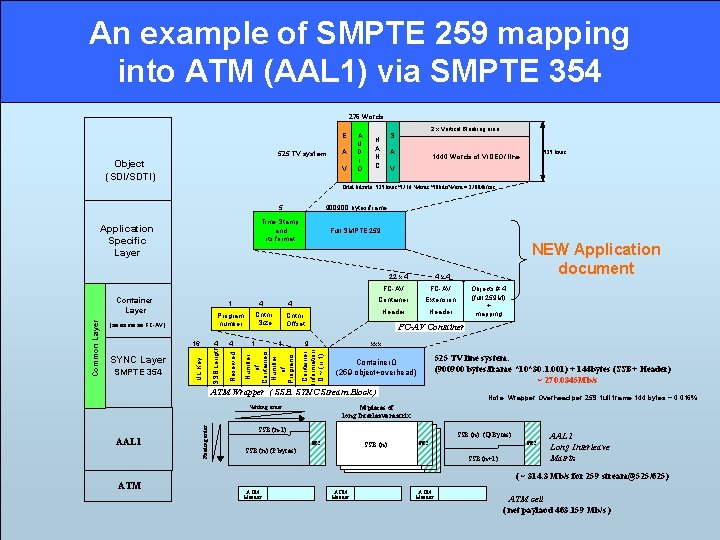Screen dimensions: 720x540
Task: Click the yellow 'UL Key' field
Action: point(198,366)
